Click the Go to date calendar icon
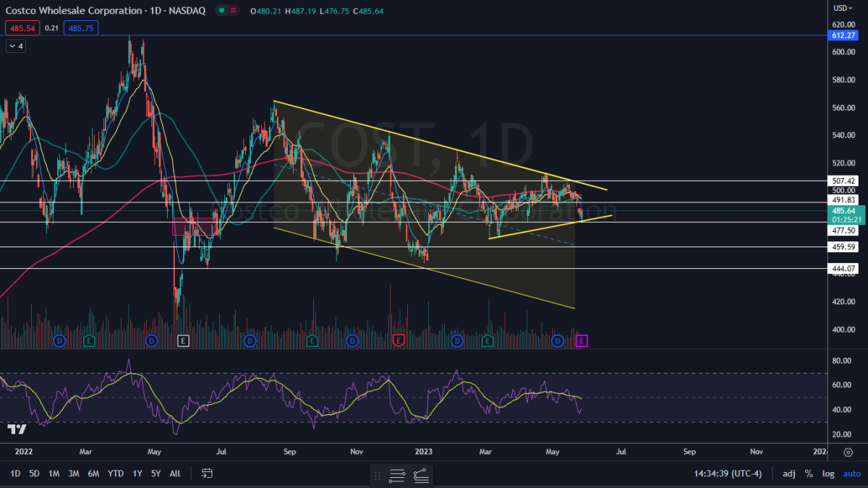The width and height of the screenshot is (868, 488). tap(207, 474)
